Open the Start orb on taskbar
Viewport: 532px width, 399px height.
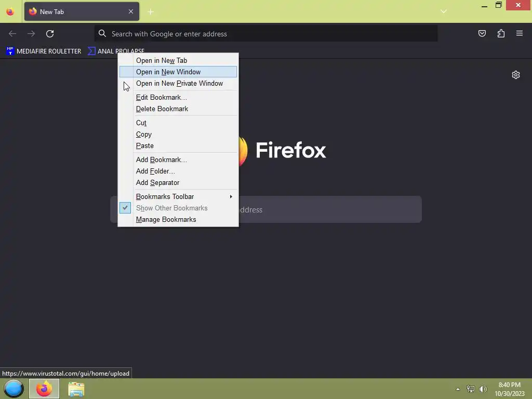[x=14, y=389]
